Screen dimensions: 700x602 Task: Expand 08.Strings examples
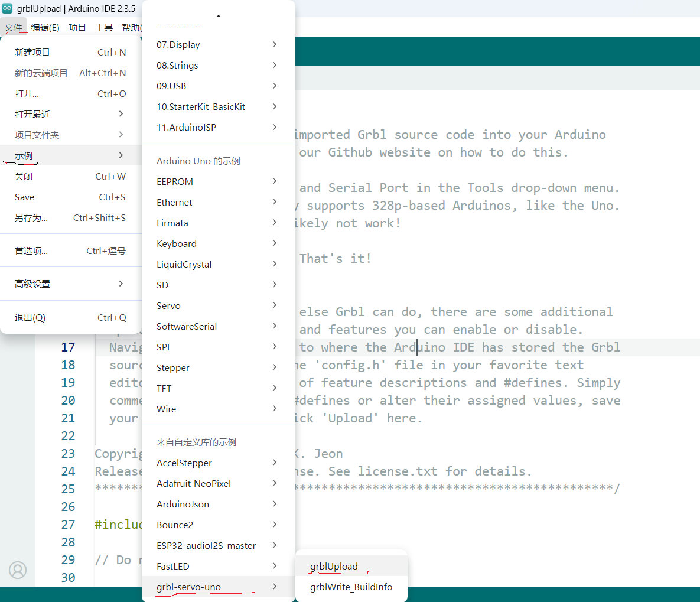(219, 65)
